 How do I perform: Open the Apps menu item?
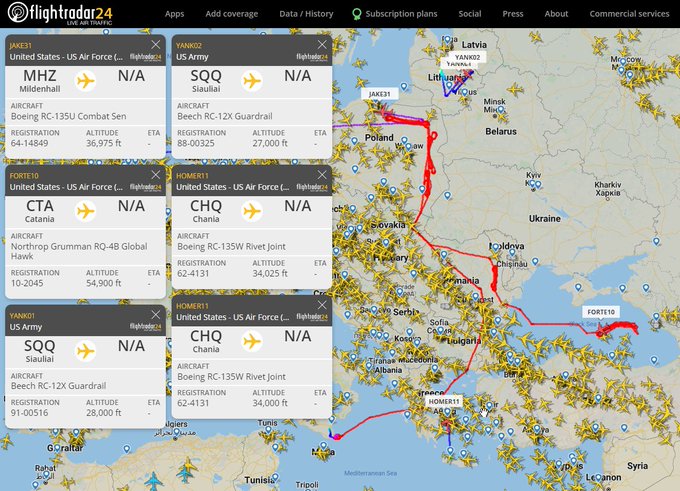click(174, 14)
